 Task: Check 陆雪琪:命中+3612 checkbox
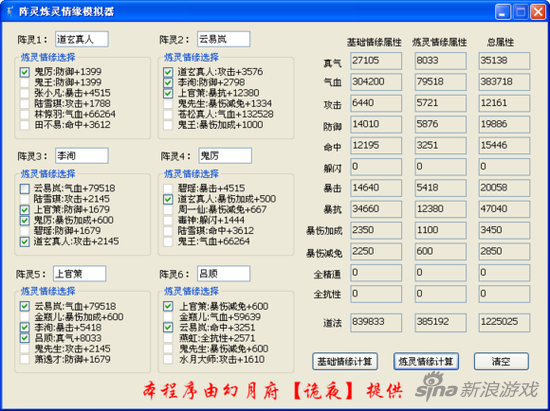(168, 231)
